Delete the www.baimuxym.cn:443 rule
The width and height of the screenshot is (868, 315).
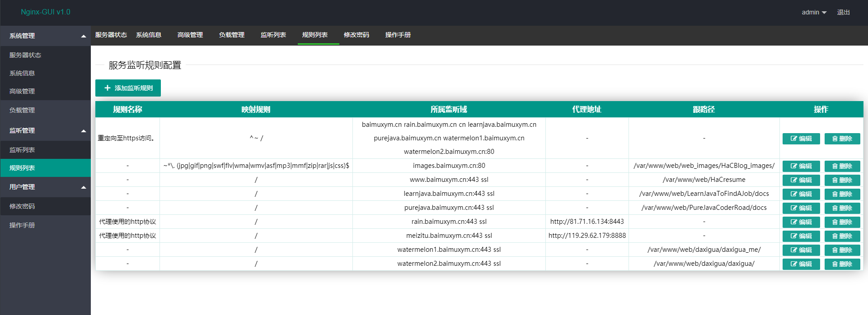pos(842,180)
